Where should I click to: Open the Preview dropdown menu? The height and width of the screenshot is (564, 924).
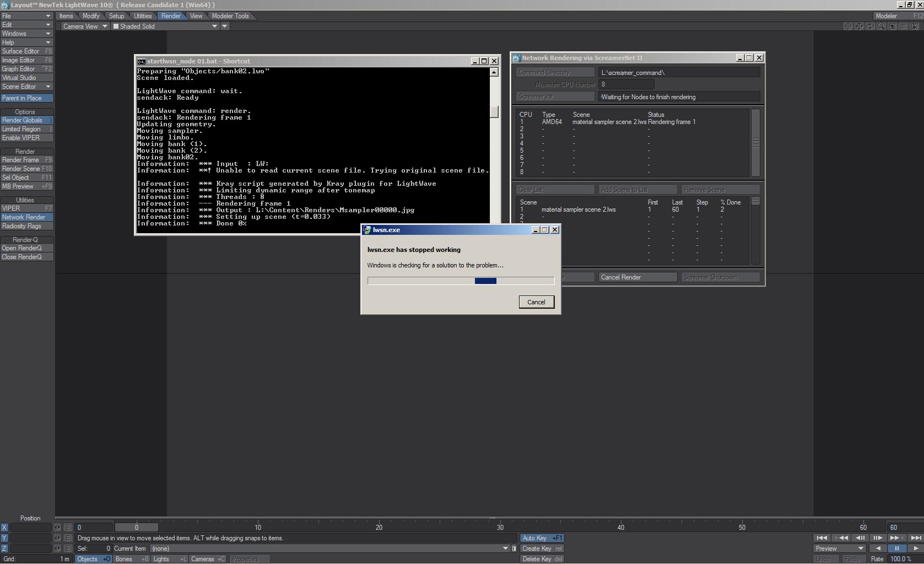tap(839, 549)
